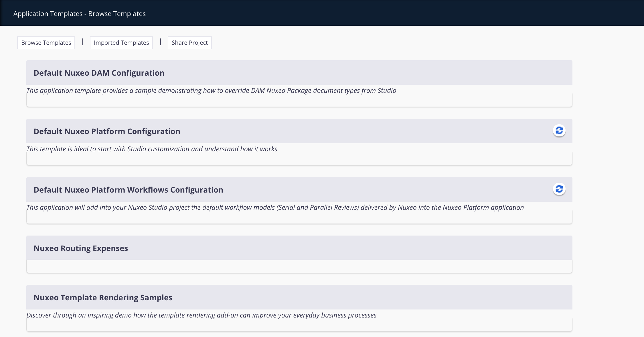This screenshot has height=337, width=644.
Task: Switch to Imported Templates tab
Action: point(121,43)
